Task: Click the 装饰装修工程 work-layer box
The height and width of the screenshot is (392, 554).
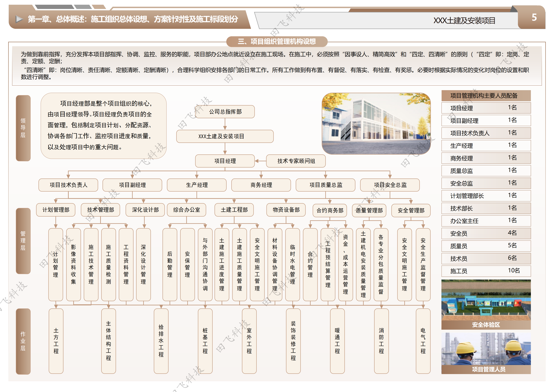Action: (293, 341)
